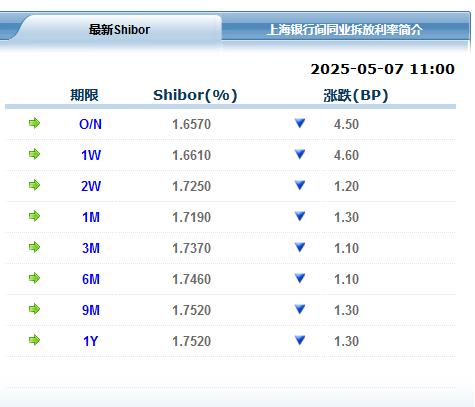Select the 3M rate value 1.7370
The image size is (475, 407).
[192, 248]
